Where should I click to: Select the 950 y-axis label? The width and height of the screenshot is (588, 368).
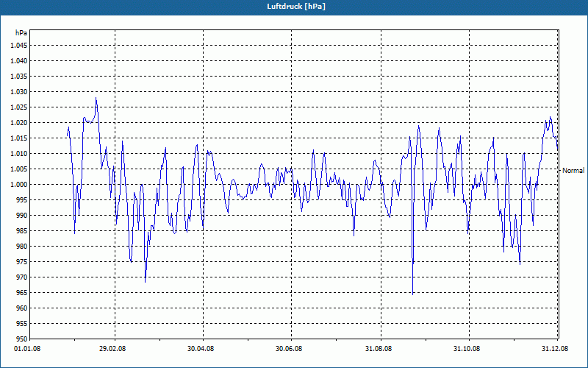22,339
